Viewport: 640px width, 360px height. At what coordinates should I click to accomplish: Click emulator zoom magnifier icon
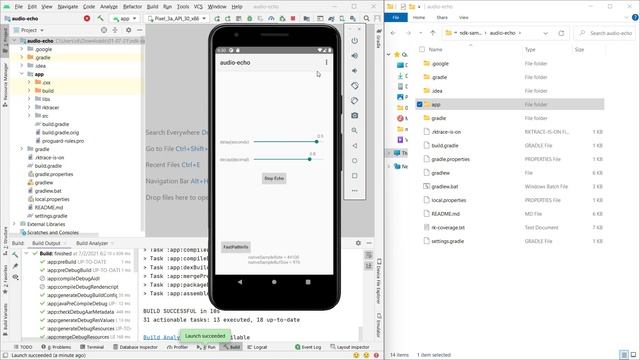coord(355,131)
